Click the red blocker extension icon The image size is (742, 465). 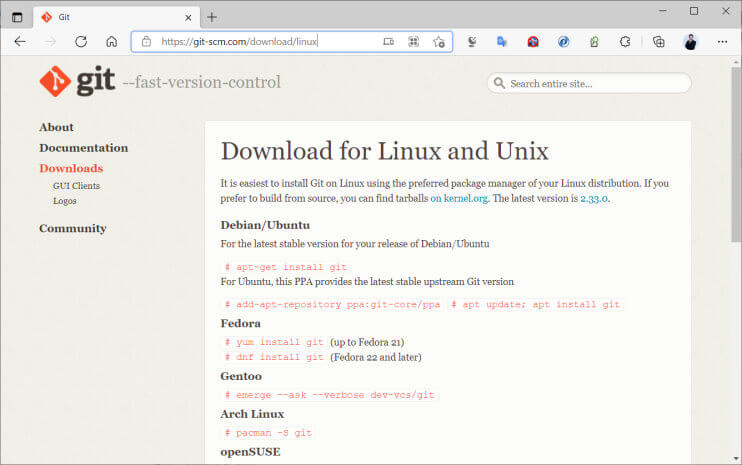pyautogui.click(x=533, y=42)
